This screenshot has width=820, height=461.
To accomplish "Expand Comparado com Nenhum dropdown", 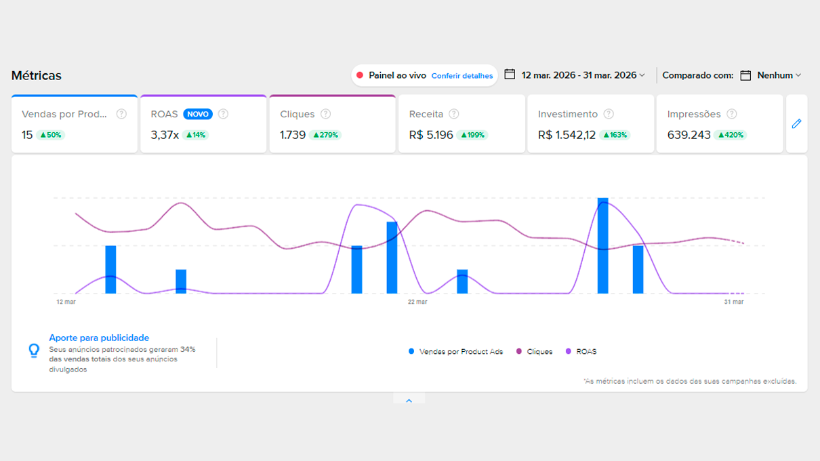I will [x=779, y=75].
